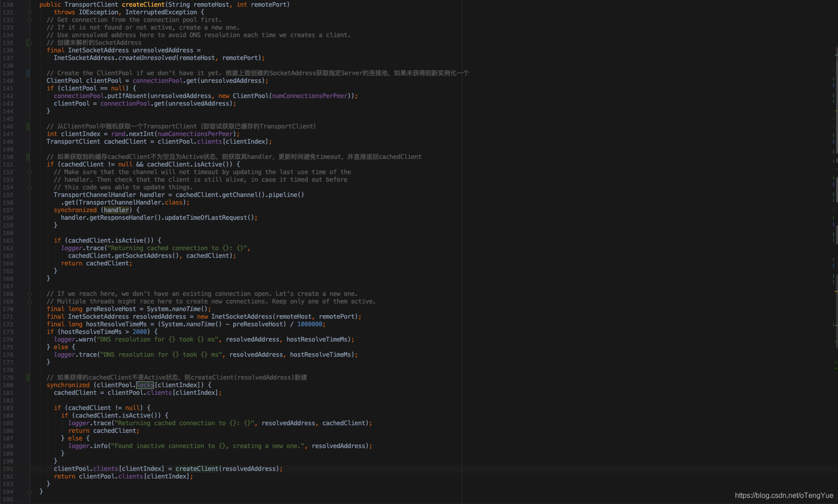Click TransportChannelHandler.class on line 156

click(131, 202)
